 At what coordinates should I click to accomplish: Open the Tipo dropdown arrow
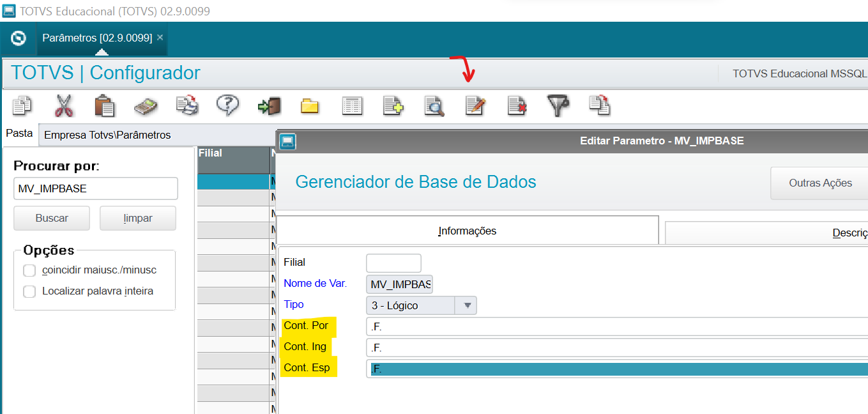tap(466, 305)
